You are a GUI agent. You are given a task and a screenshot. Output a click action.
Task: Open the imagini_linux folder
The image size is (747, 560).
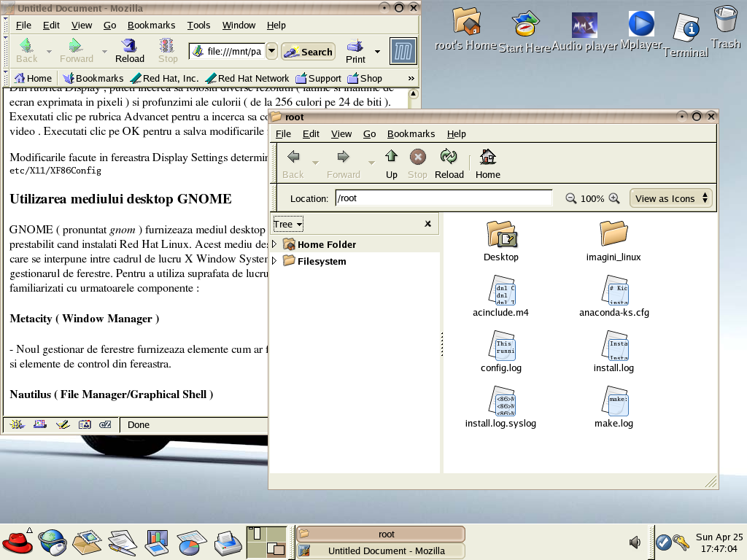pyautogui.click(x=614, y=233)
